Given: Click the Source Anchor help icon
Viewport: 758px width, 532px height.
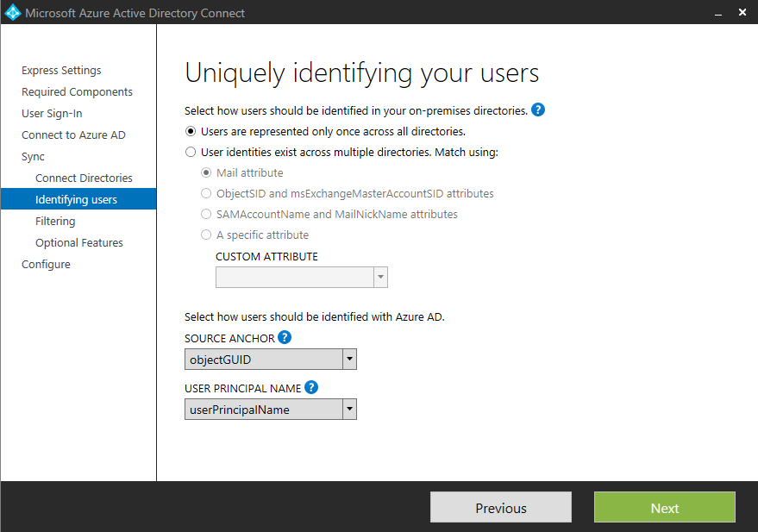Looking at the screenshot, I should click(285, 338).
